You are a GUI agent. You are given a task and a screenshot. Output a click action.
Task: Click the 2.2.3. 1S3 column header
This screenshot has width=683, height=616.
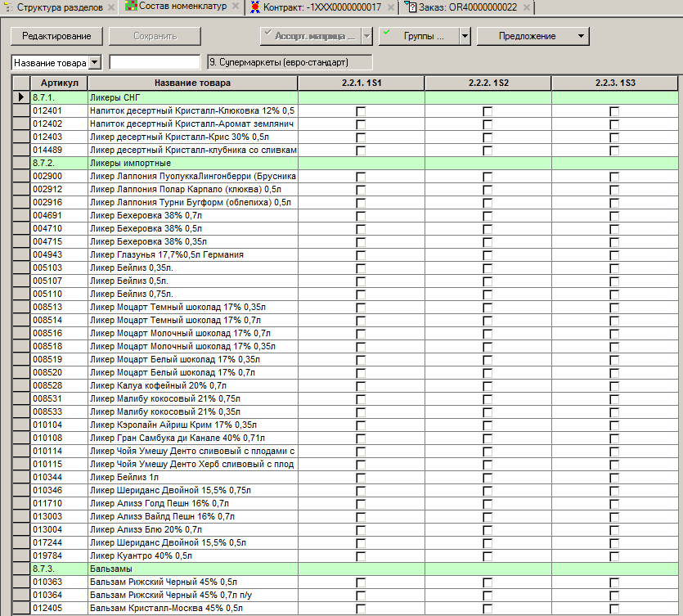(614, 83)
